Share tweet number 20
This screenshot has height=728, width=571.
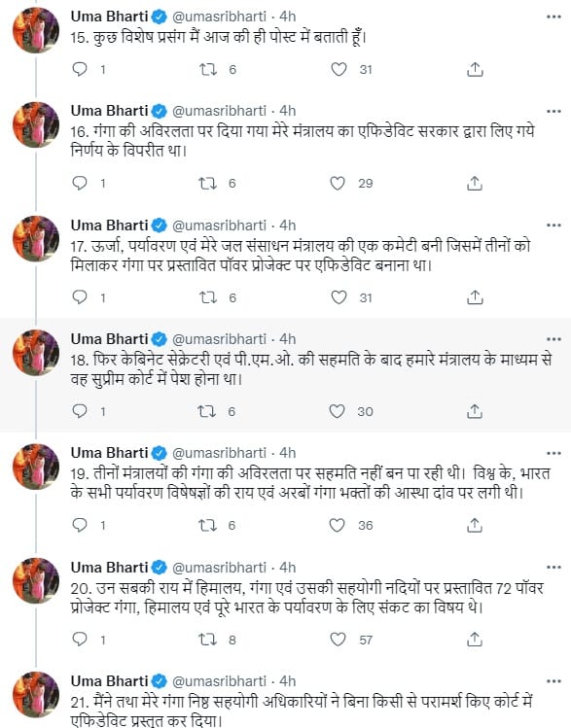pos(475,640)
